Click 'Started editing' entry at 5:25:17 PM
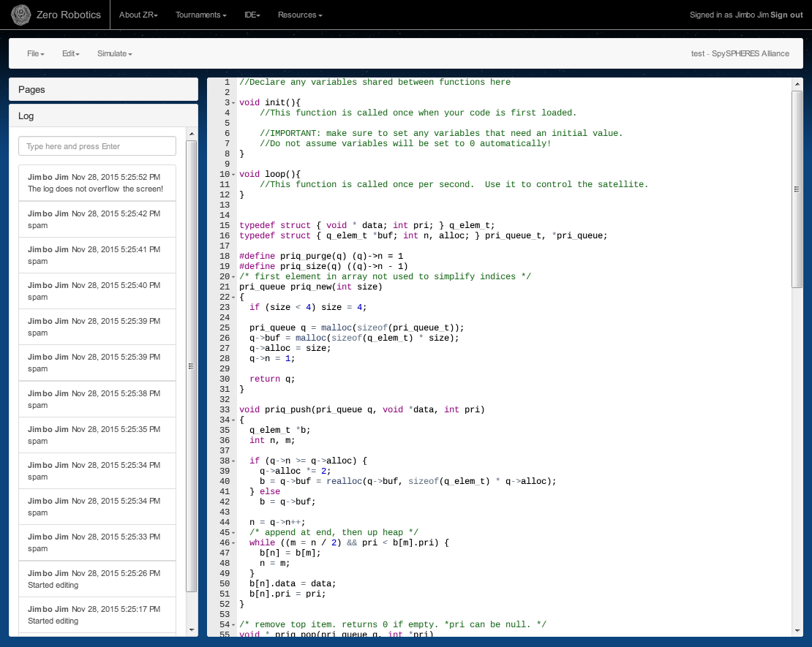This screenshot has width=812, height=647. pyautogui.click(x=97, y=615)
